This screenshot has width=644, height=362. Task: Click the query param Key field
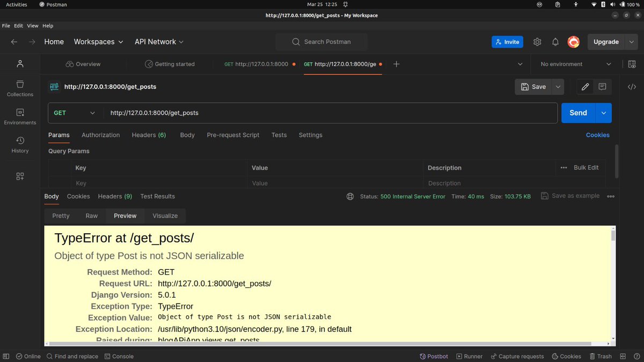pyautogui.click(x=159, y=183)
